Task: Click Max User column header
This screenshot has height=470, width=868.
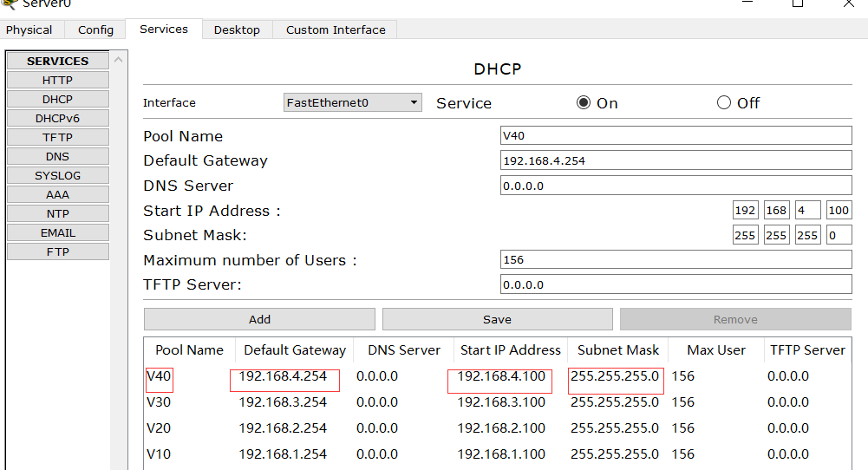Action: (716, 350)
